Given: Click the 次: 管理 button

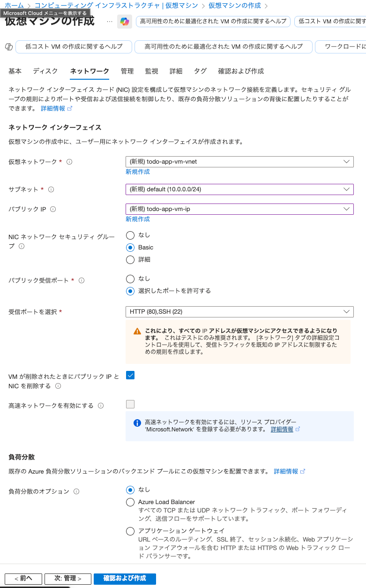Looking at the screenshot, I should coord(68,579).
